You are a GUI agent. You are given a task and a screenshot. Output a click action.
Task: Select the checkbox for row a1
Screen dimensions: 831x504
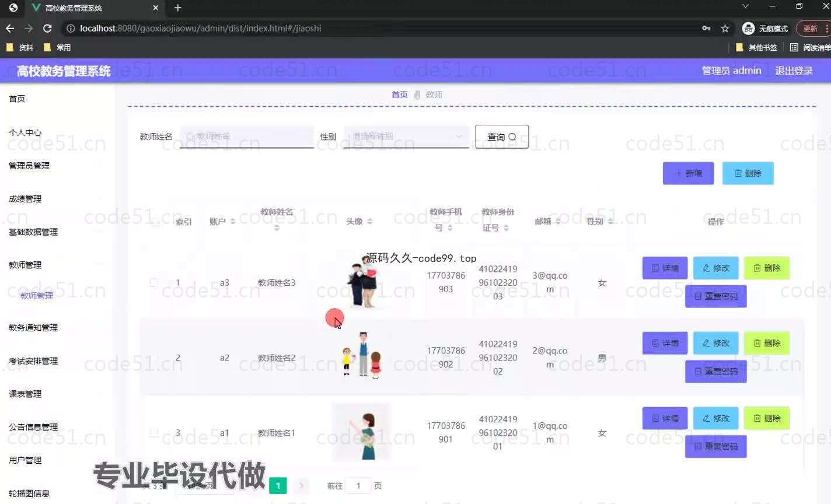(153, 433)
